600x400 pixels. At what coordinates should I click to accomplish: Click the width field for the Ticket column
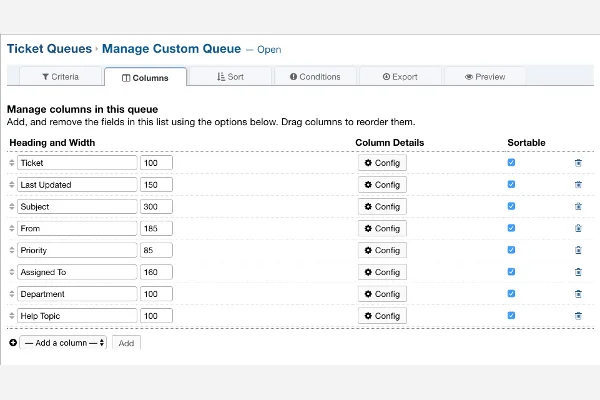point(156,163)
